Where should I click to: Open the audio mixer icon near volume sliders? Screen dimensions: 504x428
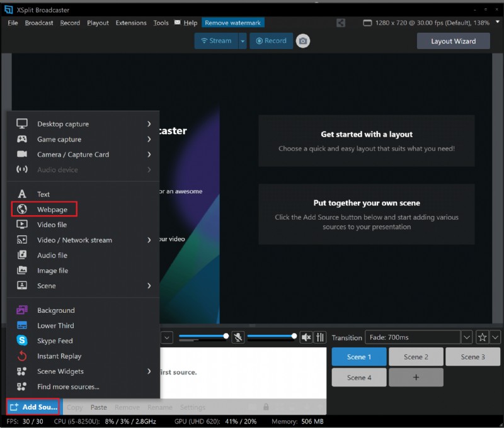[x=320, y=337]
